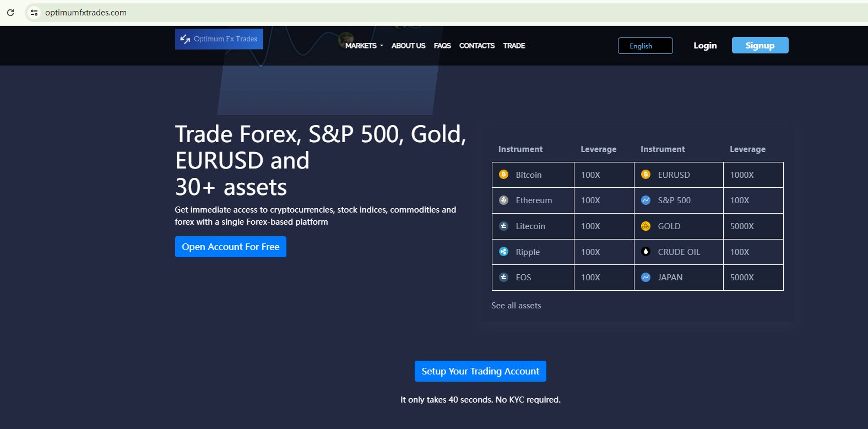The width and height of the screenshot is (868, 429).
Task: Open the TRADE menu item
Action: pos(514,46)
